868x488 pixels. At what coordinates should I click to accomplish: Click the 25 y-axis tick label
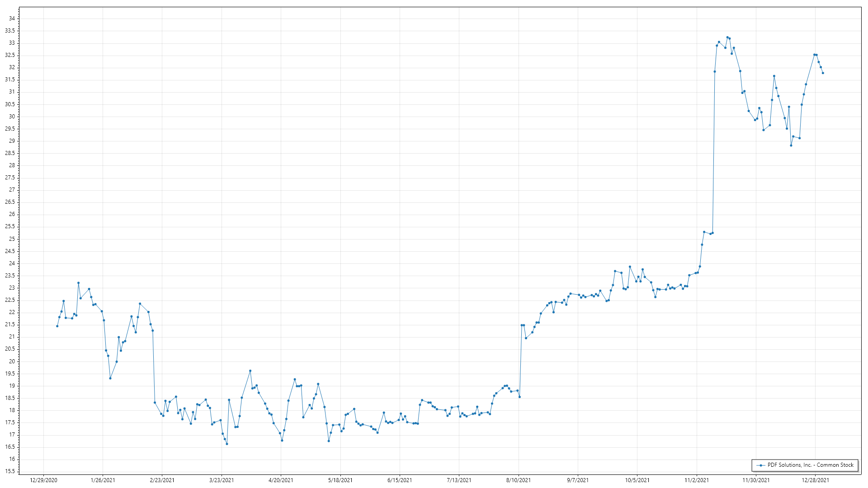[x=12, y=239]
